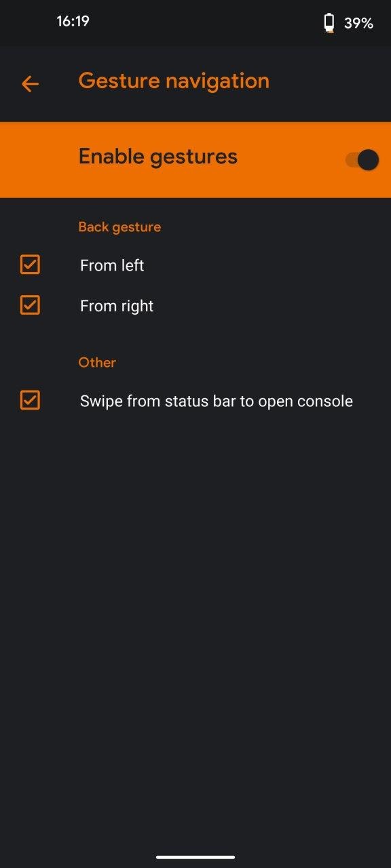Tap the 16:19 clock in status bar
Image resolution: width=391 pixels, height=868 pixels.
click(73, 21)
